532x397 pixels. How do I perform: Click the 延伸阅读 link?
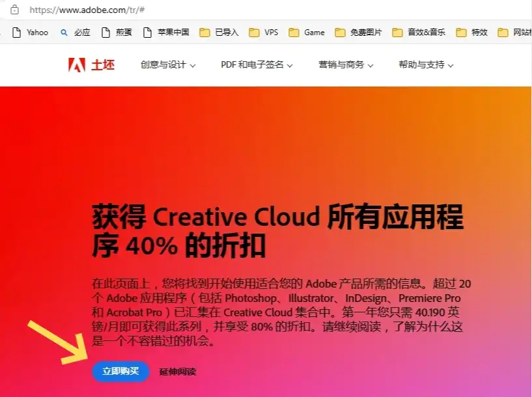point(178,372)
